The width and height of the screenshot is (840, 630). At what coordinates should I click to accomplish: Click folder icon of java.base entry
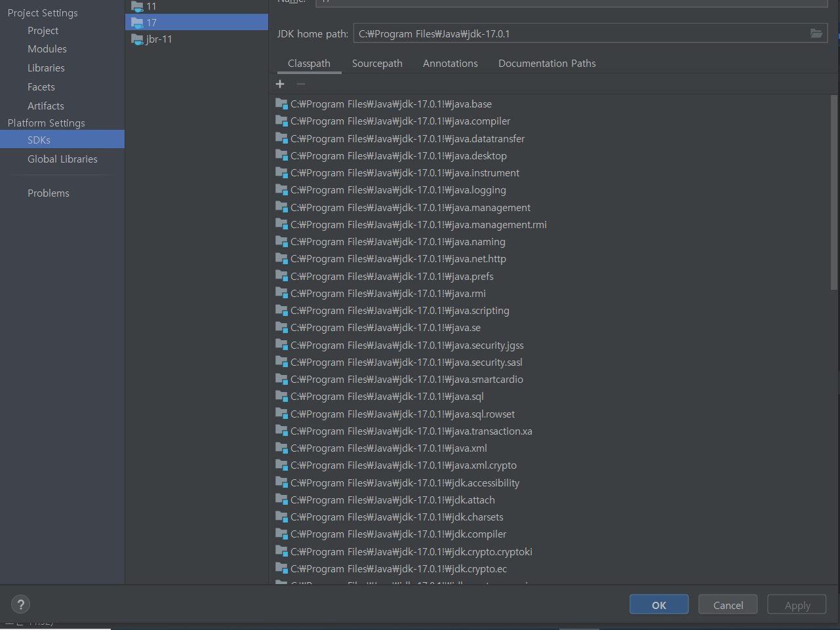coord(282,104)
